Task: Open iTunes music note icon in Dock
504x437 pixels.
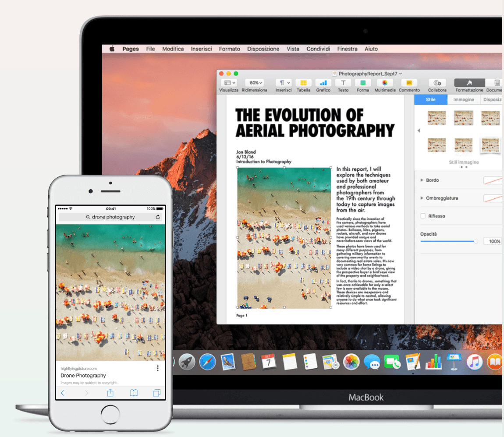Action: click(x=475, y=362)
